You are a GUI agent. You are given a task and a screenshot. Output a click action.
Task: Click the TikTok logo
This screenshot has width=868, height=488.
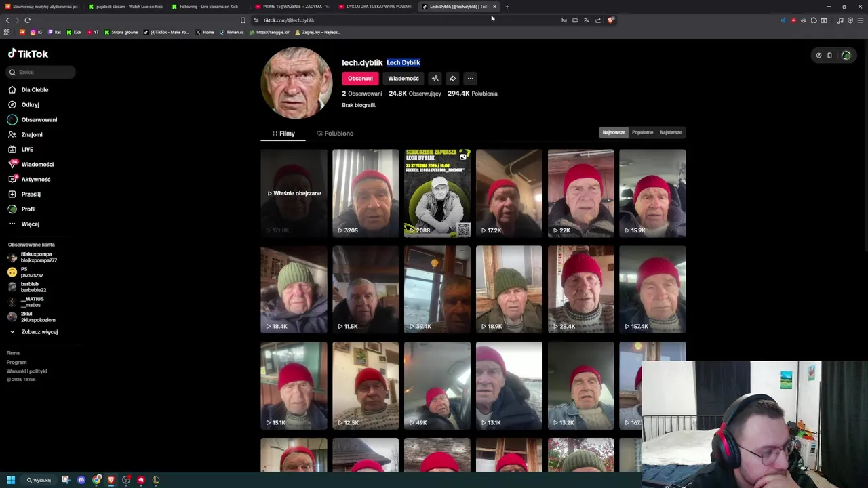pyautogui.click(x=28, y=54)
